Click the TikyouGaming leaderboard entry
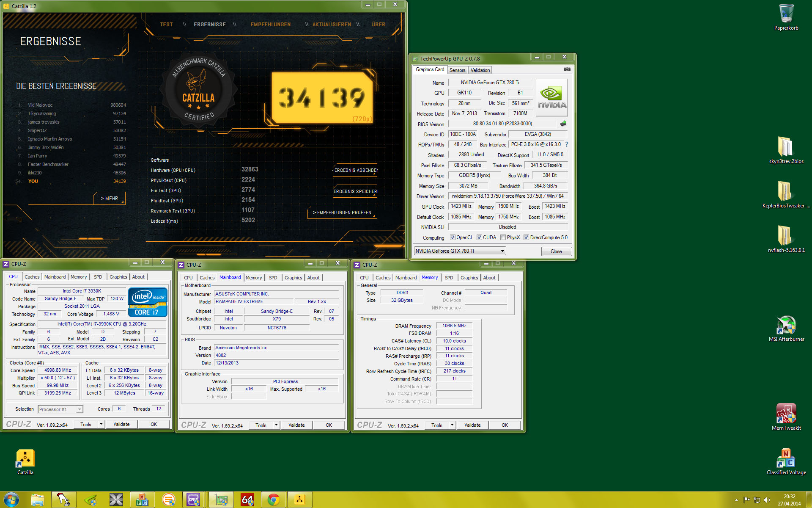This screenshot has width=812, height=508. pos(72,113)
